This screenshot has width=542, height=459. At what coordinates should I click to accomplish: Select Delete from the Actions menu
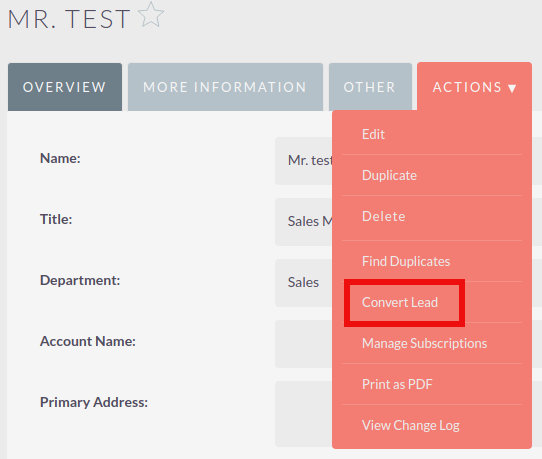[x=384, y=216]
